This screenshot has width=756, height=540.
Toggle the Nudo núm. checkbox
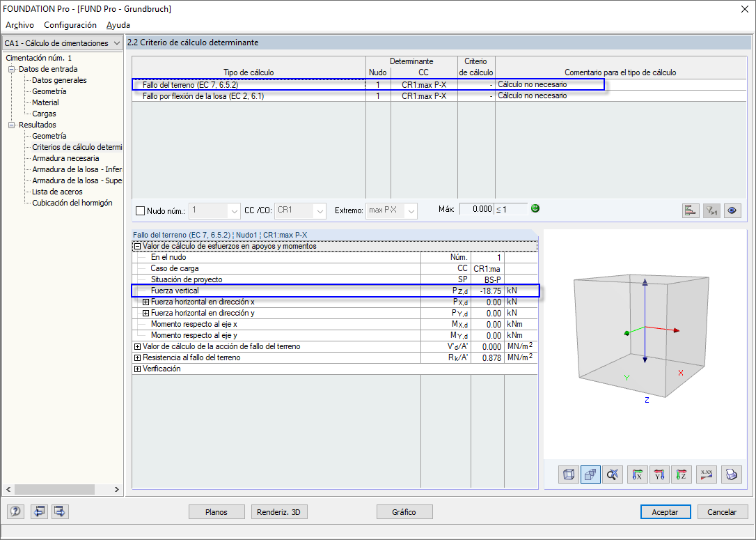(141, 210)
